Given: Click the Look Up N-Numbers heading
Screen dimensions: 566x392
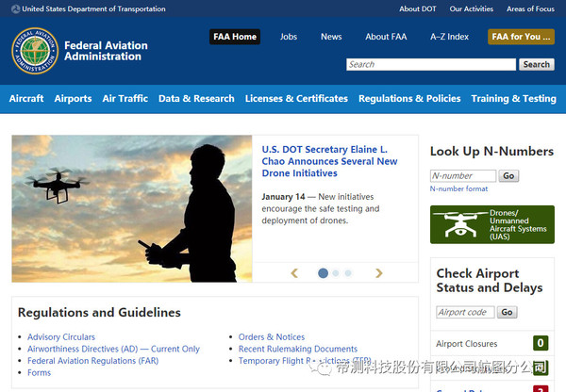Looking at the screenshot, I should coord(491,151).
